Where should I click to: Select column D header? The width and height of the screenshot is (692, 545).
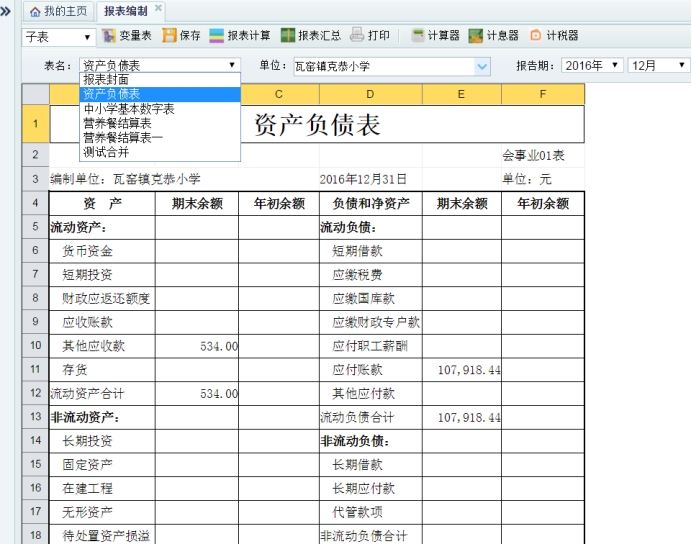(370, 94)
